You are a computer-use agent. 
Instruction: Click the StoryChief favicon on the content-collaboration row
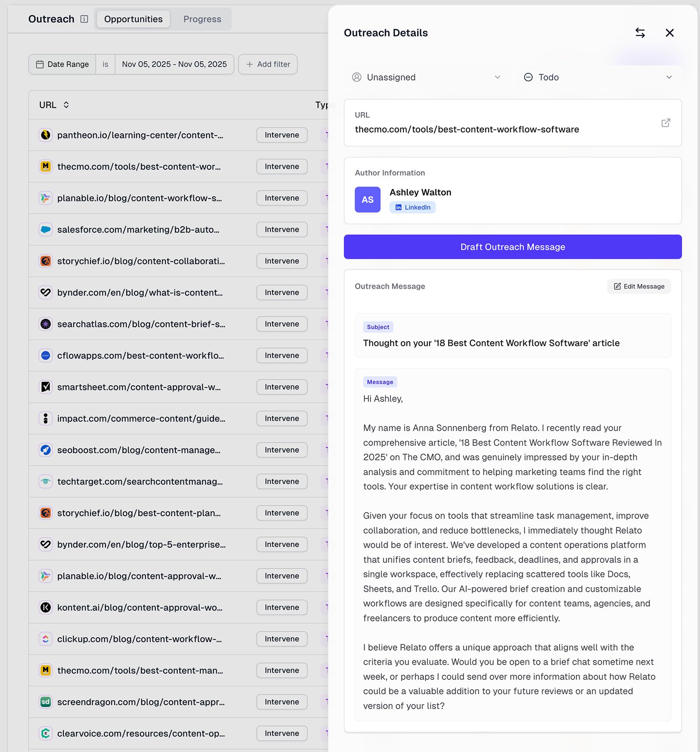pos(45,261)
